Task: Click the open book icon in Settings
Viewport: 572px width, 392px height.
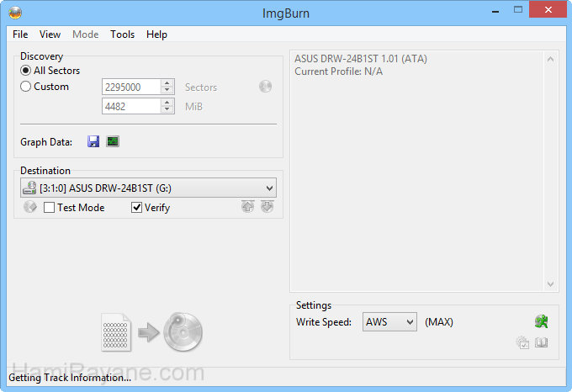Action: pos(542,342)
